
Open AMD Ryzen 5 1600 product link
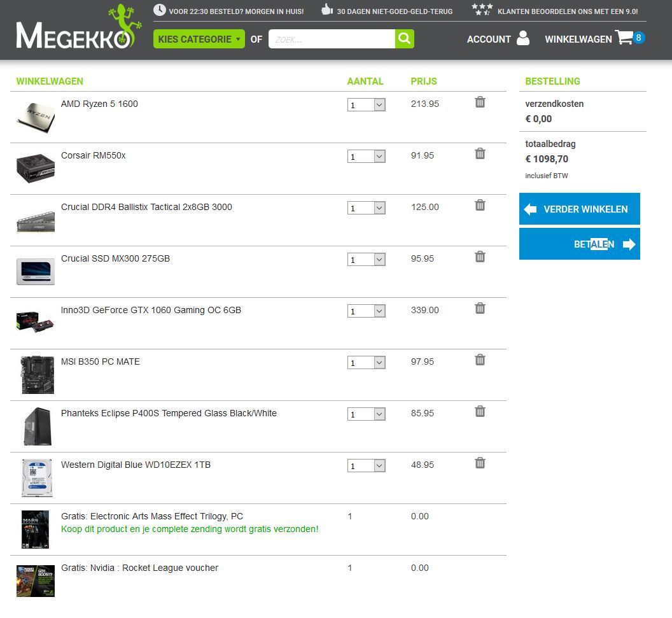click(x=99, y=104)
